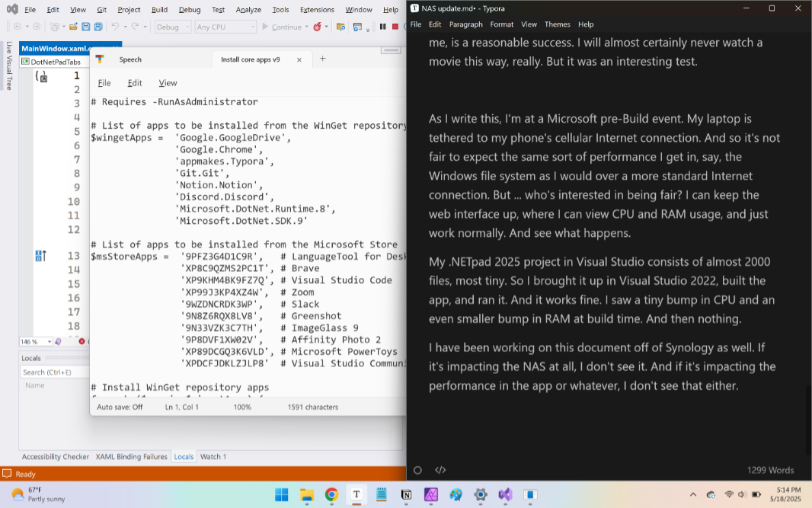Image resolution: width=812 pixels, height=508 pixels.
Task: Click the red error indicator beside zoom box
Action: (82, 341)
